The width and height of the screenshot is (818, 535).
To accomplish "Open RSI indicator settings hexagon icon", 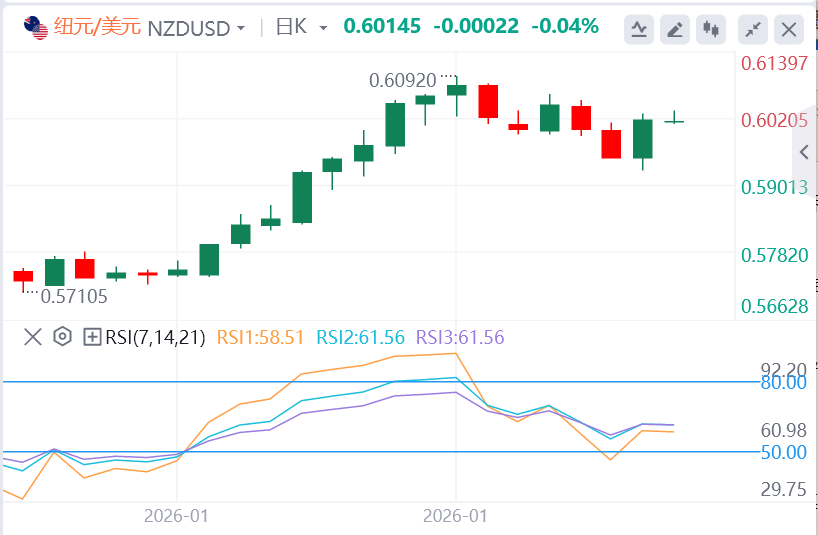I will tap(62, 337).
